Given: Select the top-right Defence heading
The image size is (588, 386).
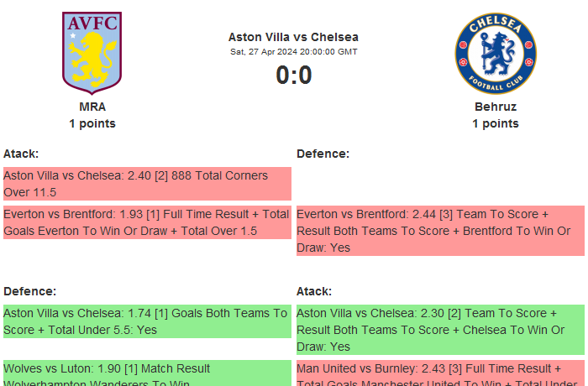Looking at the screenshot, I should click(x=323, y=154).
